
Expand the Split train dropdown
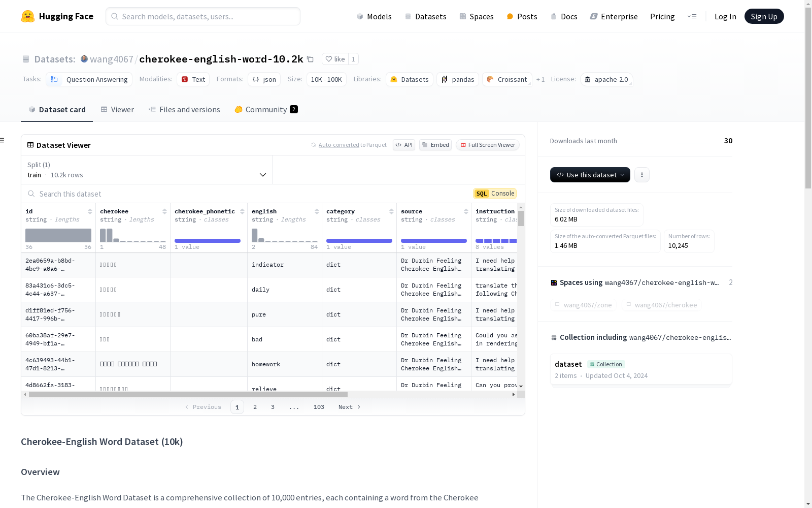tap(147, 170)
